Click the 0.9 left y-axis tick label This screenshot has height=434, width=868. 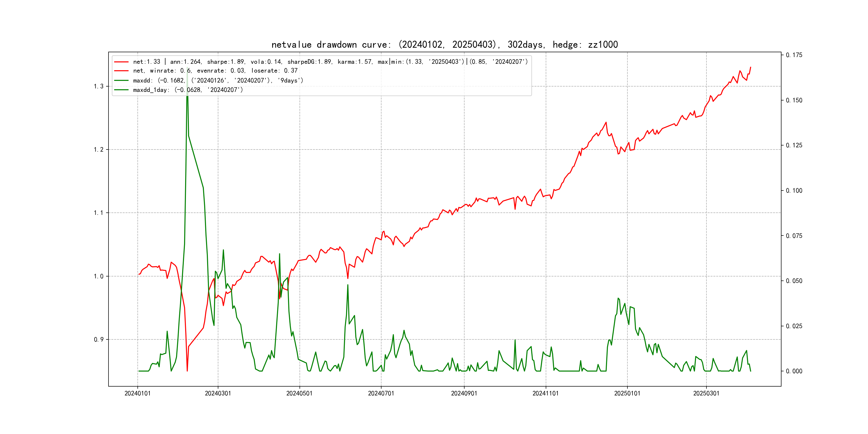tap(98, 340)
